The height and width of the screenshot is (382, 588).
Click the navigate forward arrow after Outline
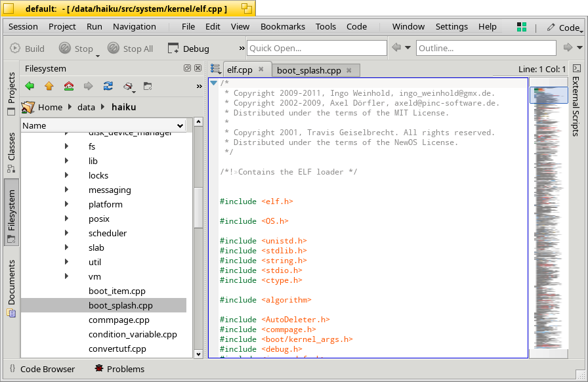coord(568,47)
